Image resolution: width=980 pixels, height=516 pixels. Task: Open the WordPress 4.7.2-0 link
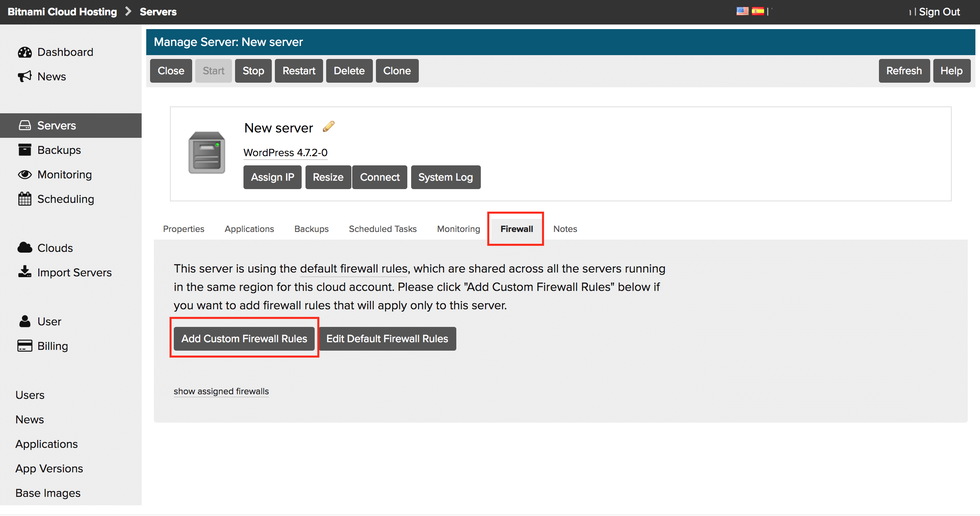point(286,153)
